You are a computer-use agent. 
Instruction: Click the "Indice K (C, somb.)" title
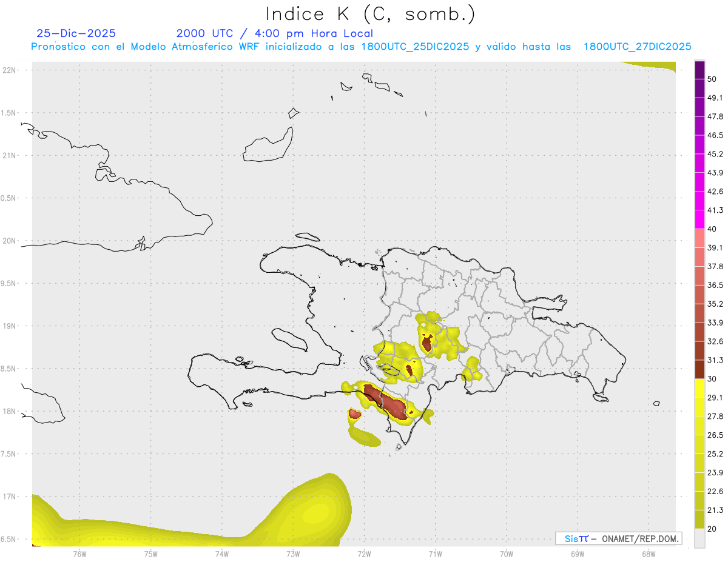pos(371,14)
